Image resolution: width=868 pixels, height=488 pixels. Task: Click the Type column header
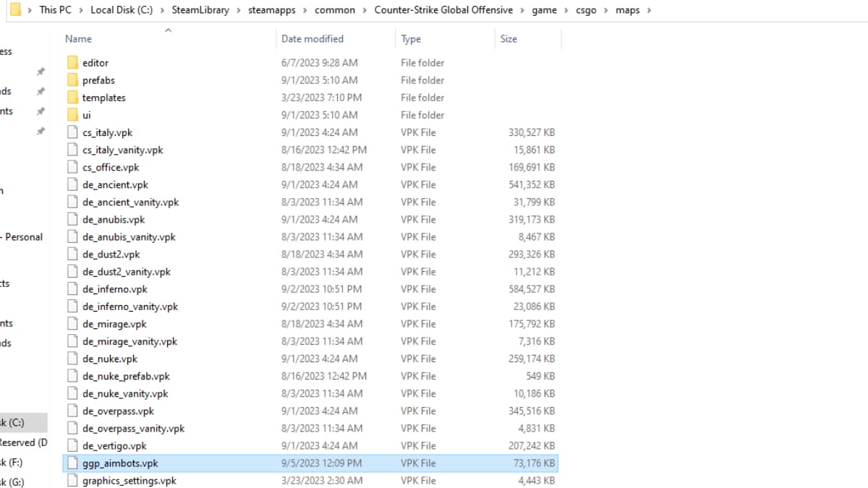pos(411,39)
